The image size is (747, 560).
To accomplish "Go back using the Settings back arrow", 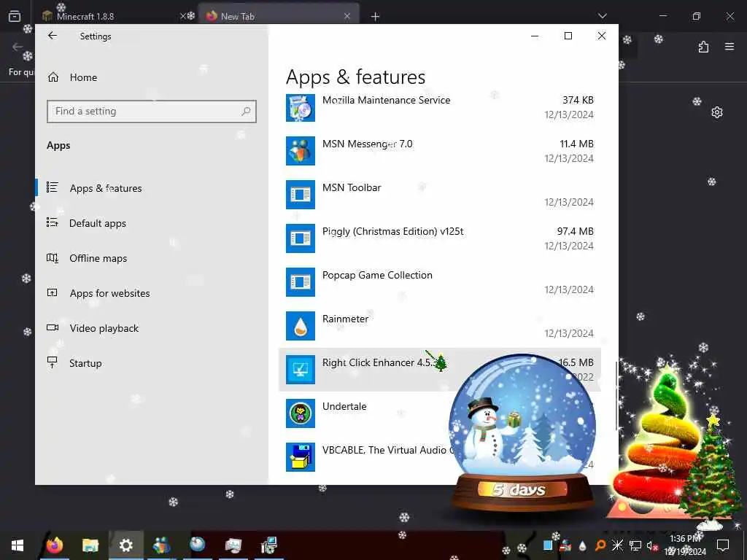I will [53, 36].
